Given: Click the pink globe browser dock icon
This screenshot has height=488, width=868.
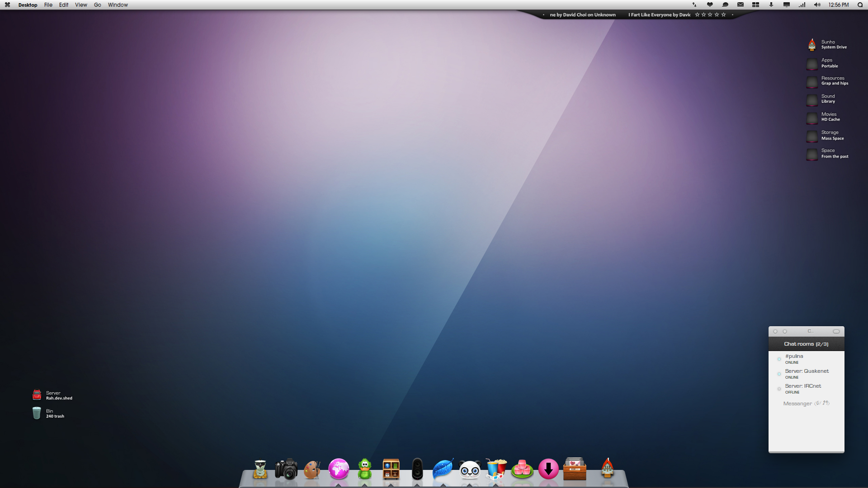Looking at the screenshot, I should point(339,469).
